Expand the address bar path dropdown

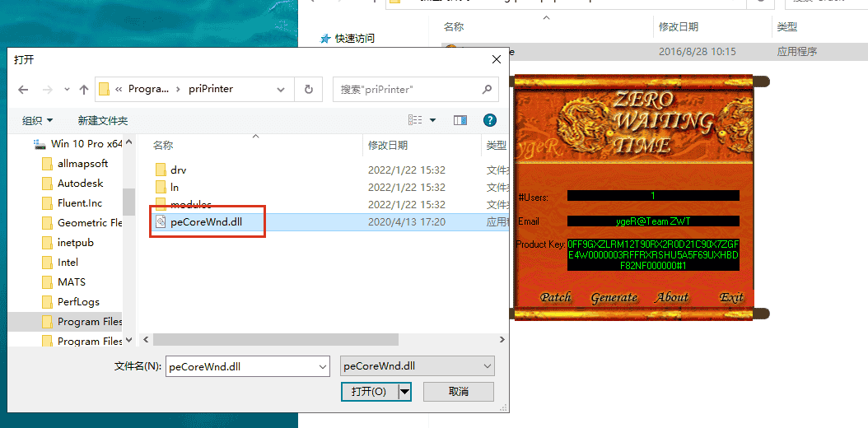[281, 89]
